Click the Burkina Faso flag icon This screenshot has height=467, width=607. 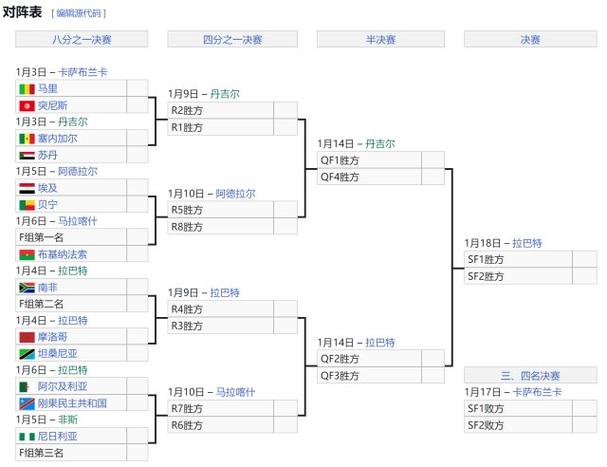(x=27, y=254)
